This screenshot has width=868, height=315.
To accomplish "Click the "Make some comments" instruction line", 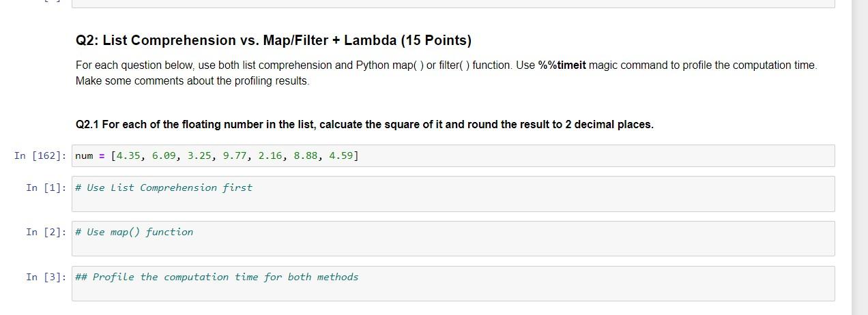I will coord(192,81).
